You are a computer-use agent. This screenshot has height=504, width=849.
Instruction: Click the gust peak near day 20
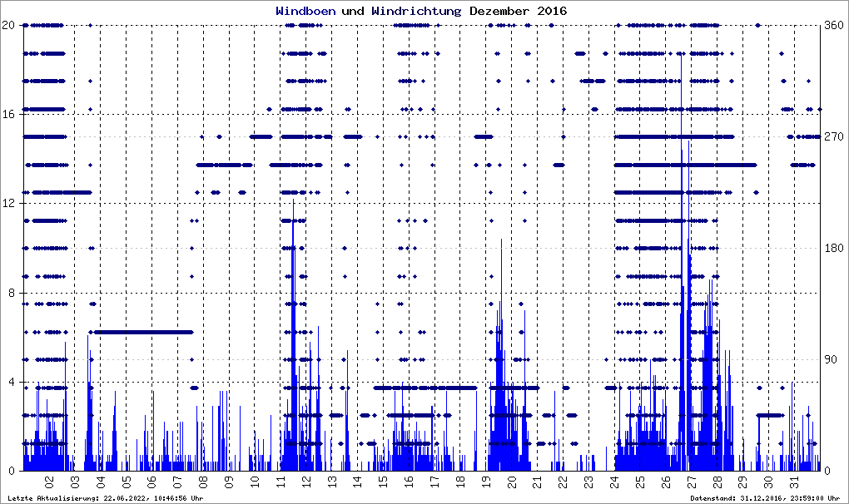(x=501, y=354)
